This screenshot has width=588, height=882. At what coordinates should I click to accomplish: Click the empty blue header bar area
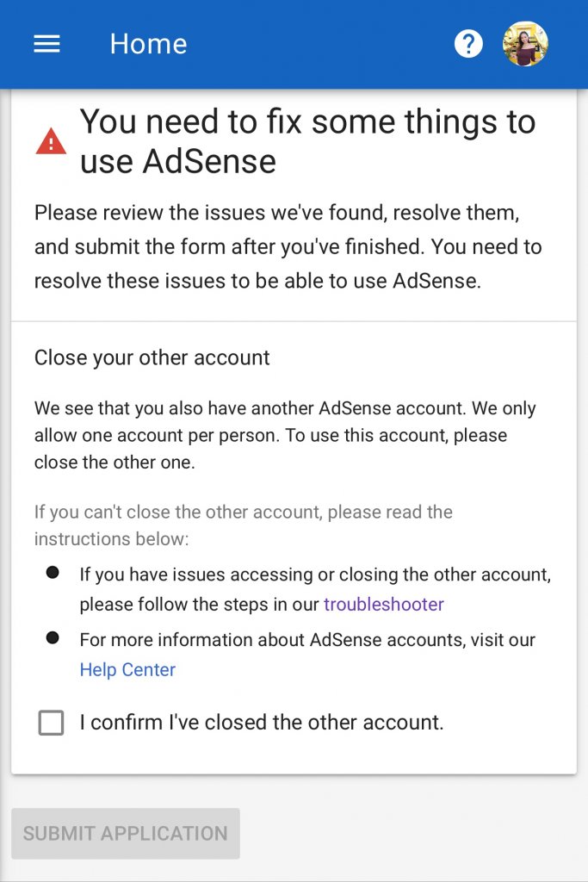pos(320,44)
